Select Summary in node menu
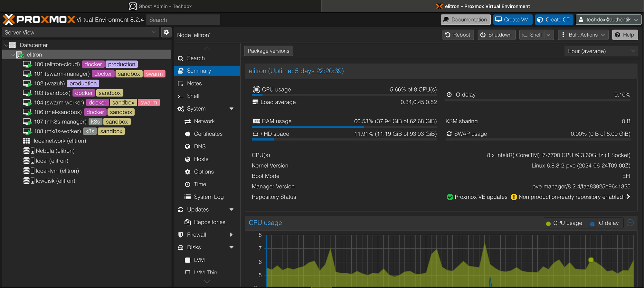Viewport: 644px width, 288px height. click(207, 71)
